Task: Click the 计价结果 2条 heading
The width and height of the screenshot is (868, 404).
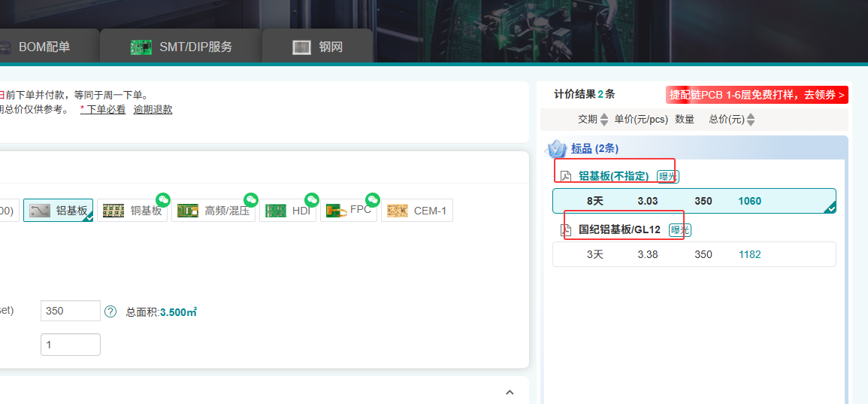Action: click(584, 94)
